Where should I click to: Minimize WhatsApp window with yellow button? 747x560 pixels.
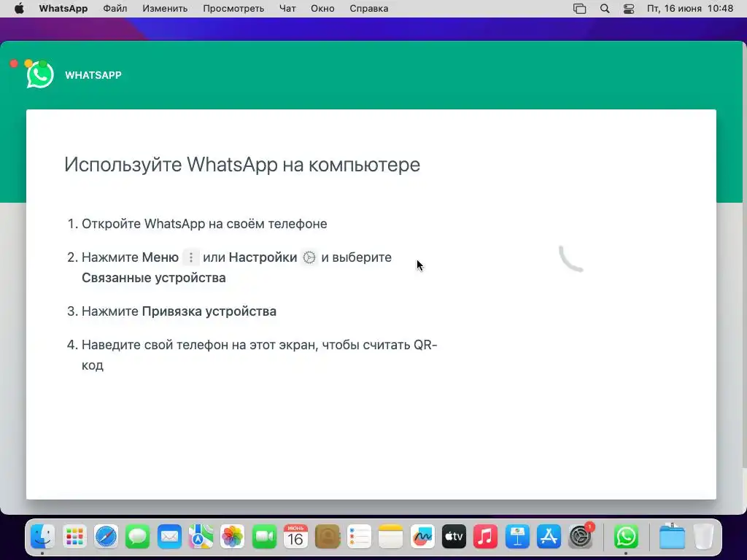(x=28, y=63)
